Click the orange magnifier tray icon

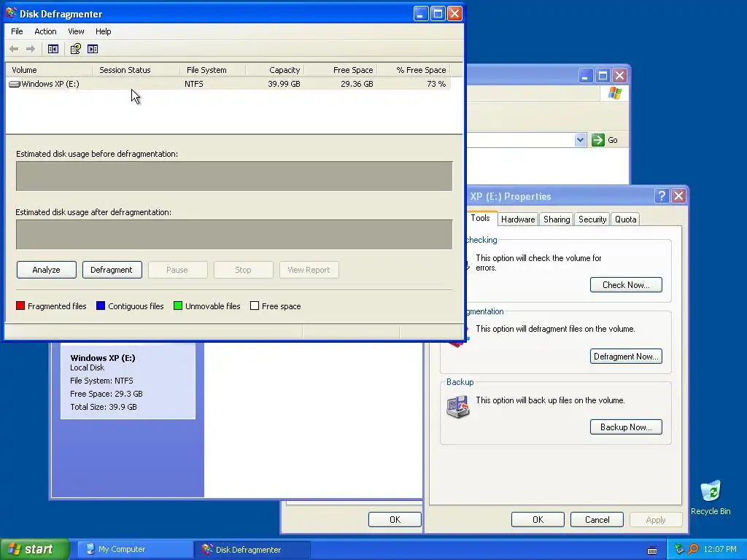pyautogui.click(x=693, y=549)
